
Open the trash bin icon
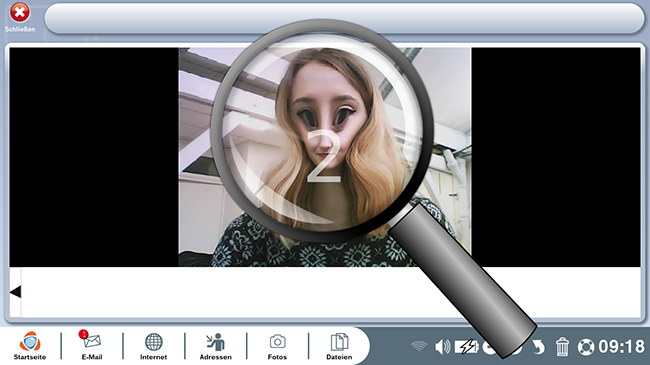(562, 347)
